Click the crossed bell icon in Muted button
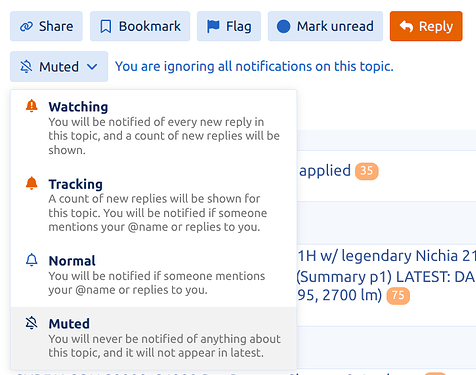This screenshot has width=476, height=375. [26, 67]
